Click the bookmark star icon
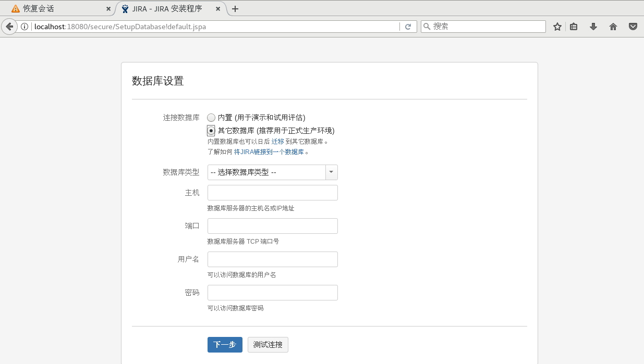This screenshot has height=364, width=644. (557, 27)
